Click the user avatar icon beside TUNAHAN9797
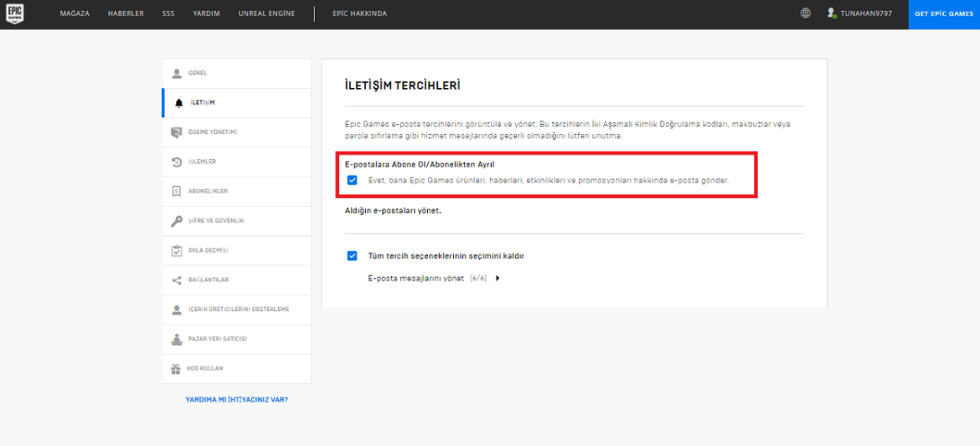This screenshot has height=446, width=980. click(831, 13)
